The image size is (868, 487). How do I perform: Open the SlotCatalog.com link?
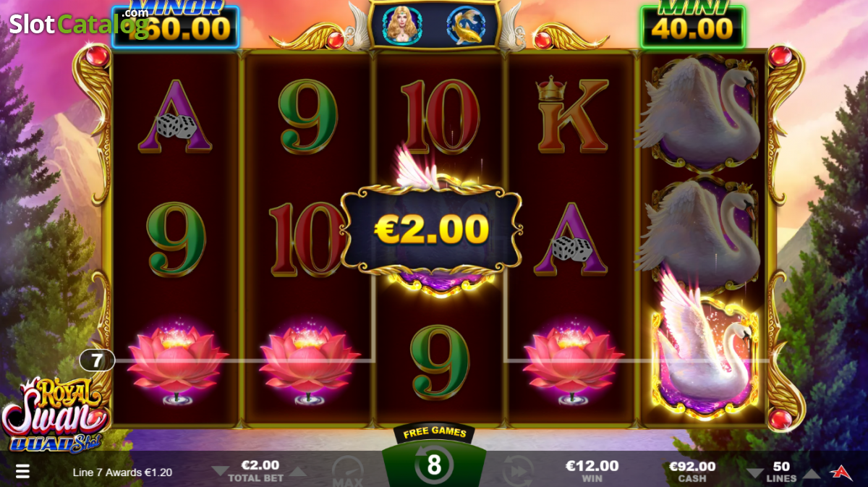pyautogui.click(x=79, y=23)
